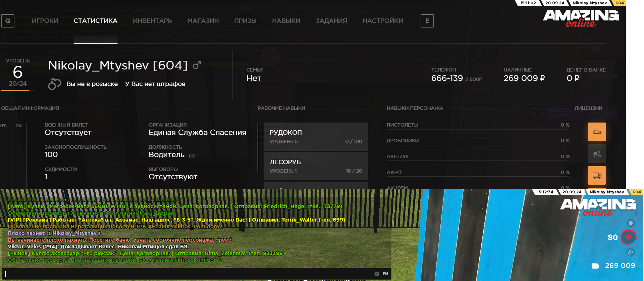
Task: Click the ПИСТОЛЕТЫ skill progress bar
Action: coord(478,129)
